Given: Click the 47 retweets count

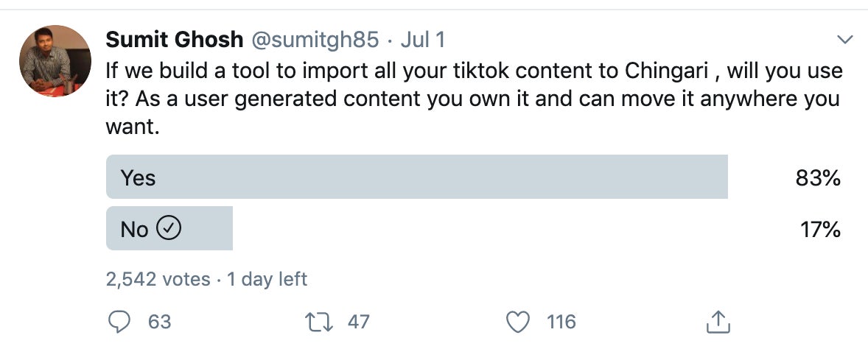Looking at the screenshot, I should point(358,321).
